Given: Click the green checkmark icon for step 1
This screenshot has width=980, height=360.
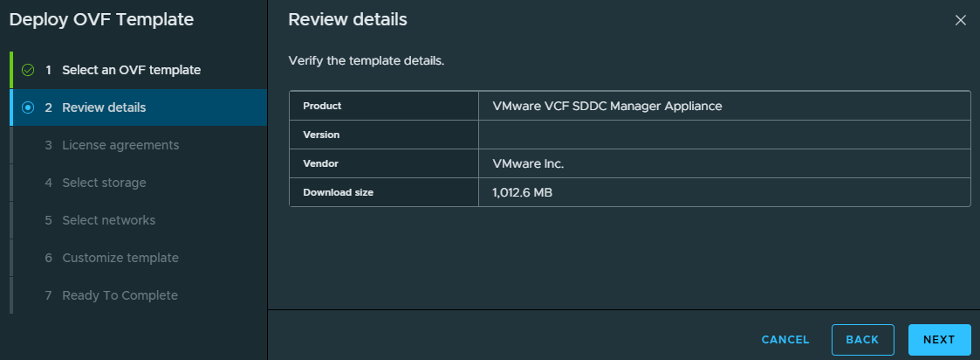Looking at the screenshot, I should click(28, 70).
